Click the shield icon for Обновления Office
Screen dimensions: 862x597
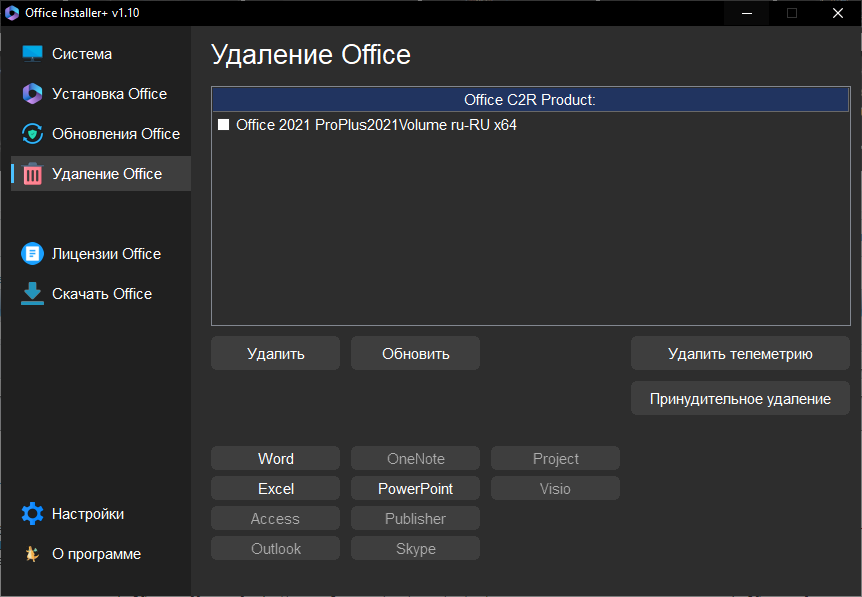33,134
